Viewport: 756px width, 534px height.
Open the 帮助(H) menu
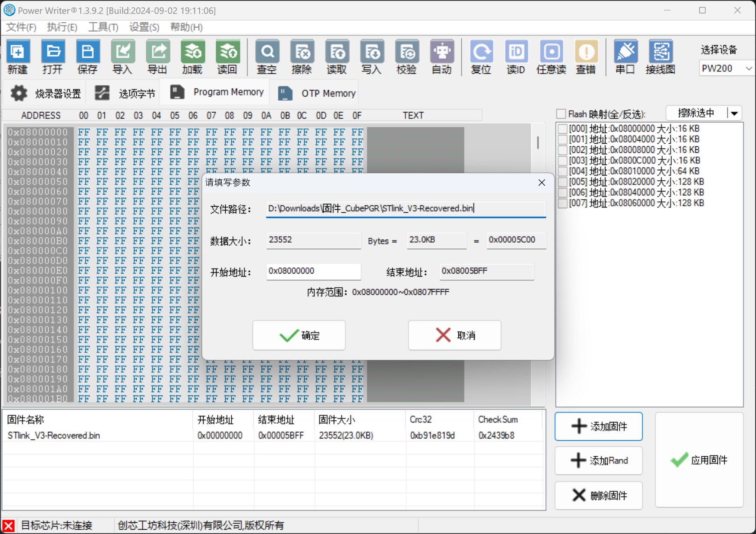pos(186,27)
